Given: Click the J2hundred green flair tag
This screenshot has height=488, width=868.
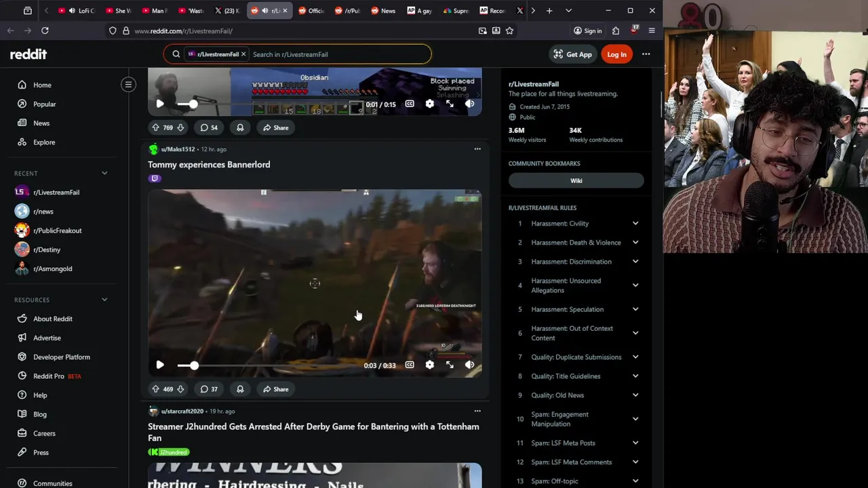Looking at the screenshot, I should 169,452.
